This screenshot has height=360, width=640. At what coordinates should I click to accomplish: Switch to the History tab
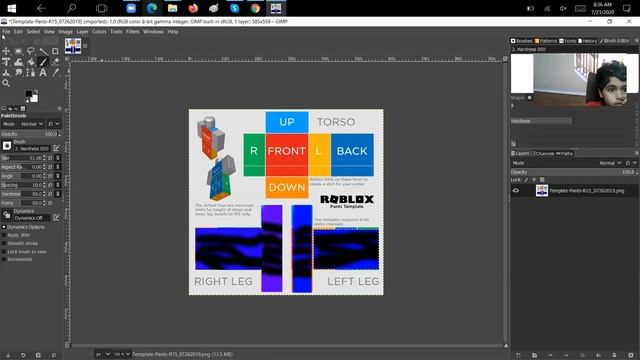587,41
